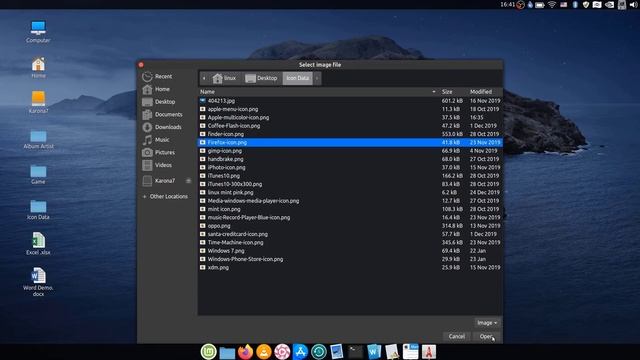Screen dimensions: 640x360
Task: Click the Cancel button
Action: coord(457,336)
